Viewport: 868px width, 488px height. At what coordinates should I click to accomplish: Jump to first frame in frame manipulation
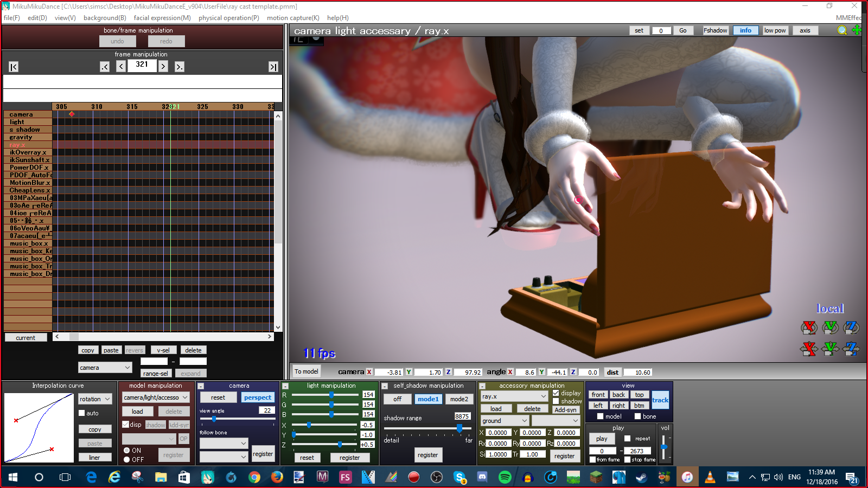click(x=14, y=67)
